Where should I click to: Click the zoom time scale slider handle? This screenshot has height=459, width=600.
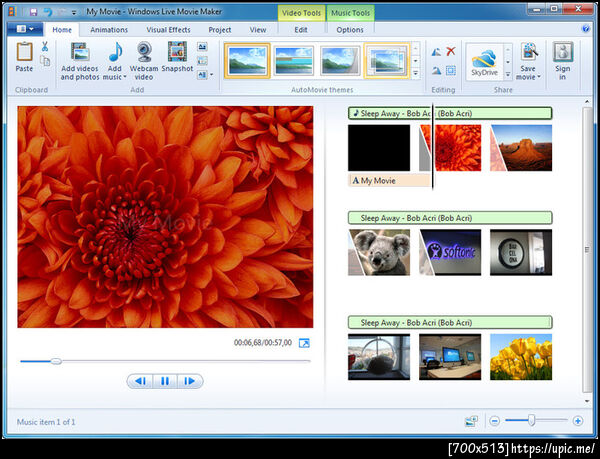(531, 420)
